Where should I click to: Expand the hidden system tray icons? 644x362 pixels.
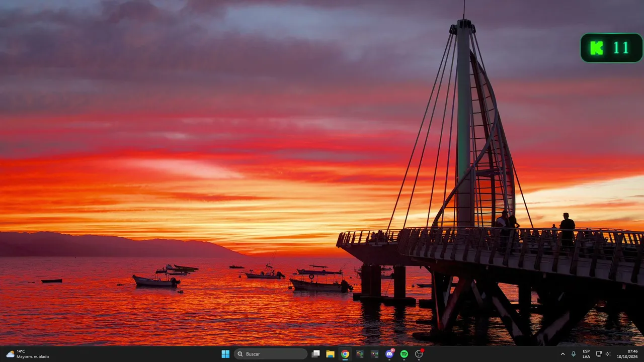[562, 354]
